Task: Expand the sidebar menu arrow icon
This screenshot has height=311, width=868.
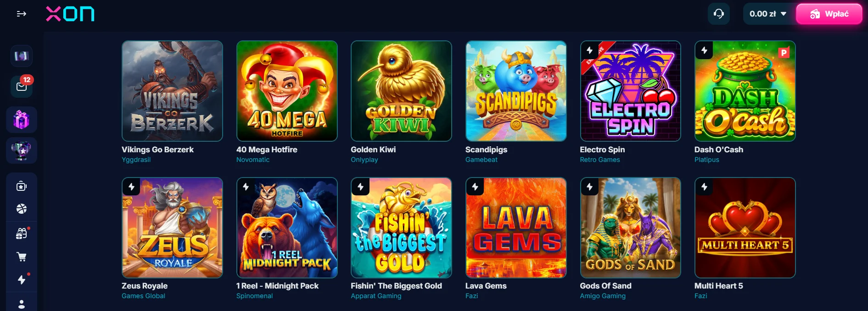Action: (21, 14)
